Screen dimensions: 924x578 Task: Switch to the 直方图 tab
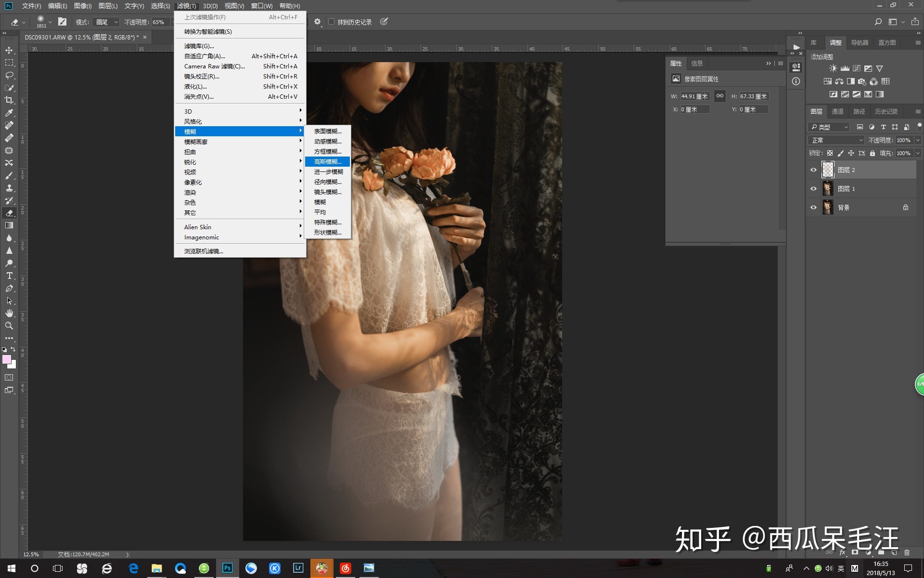click(x=887, y=42)
